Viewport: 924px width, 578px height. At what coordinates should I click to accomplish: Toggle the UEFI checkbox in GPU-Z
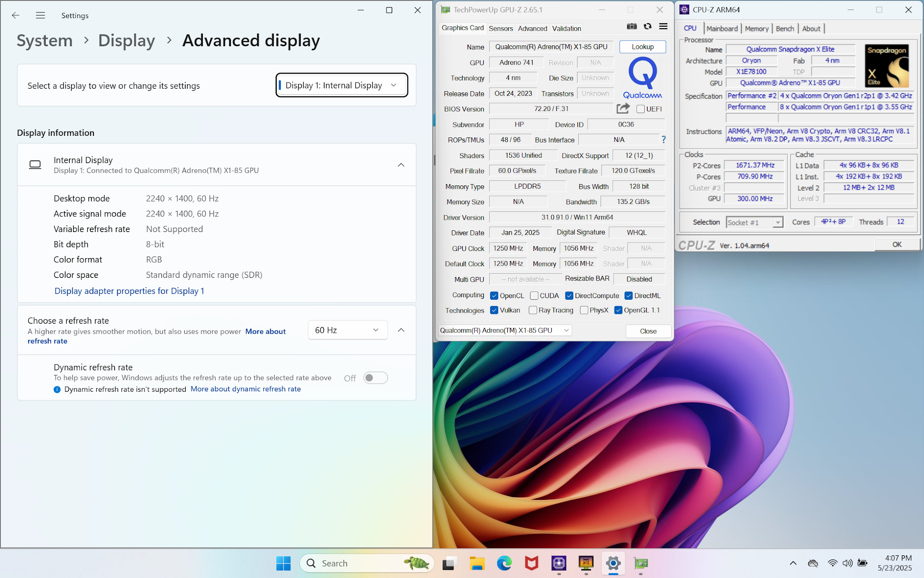(x=640, y=109)
